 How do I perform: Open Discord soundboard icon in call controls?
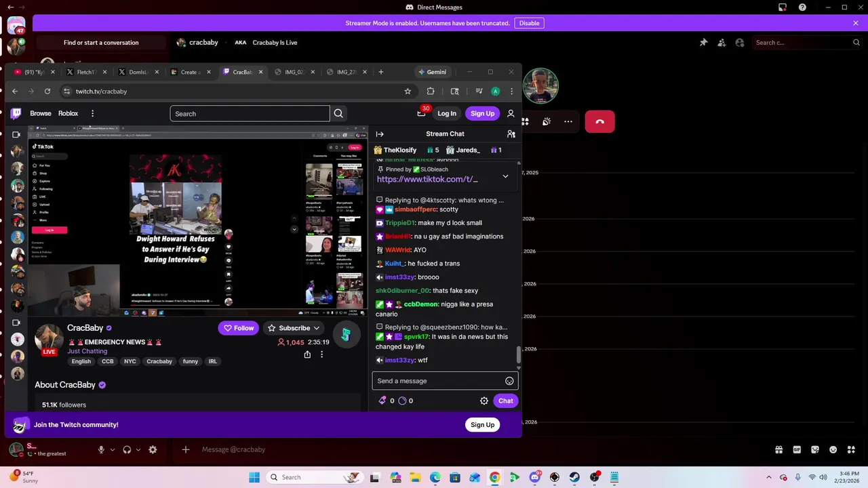[547, 121]
